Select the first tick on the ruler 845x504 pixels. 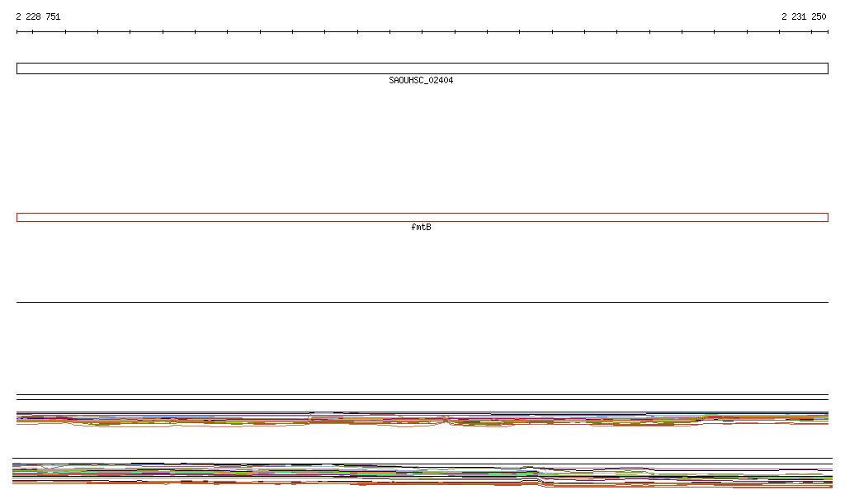tap(17, 32)
